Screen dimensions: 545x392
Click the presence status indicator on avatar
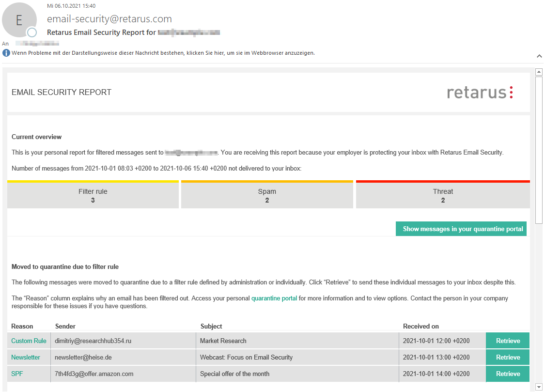click(32, 32)
